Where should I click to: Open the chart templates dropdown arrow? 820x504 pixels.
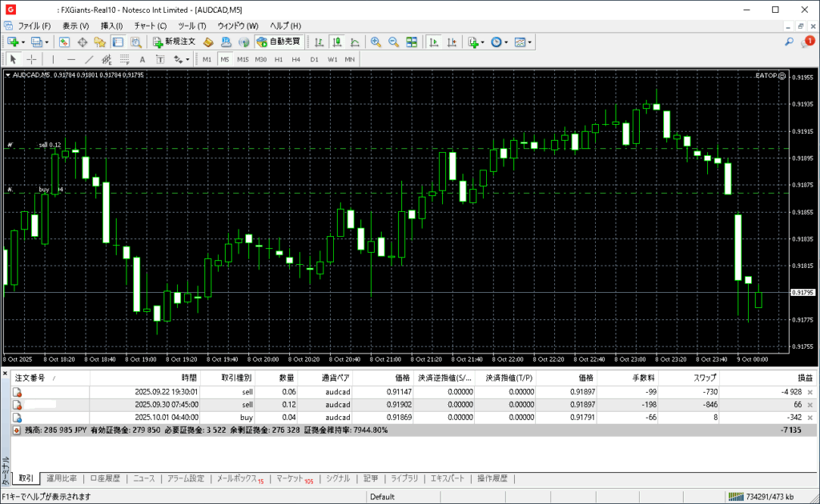point(529,42)
